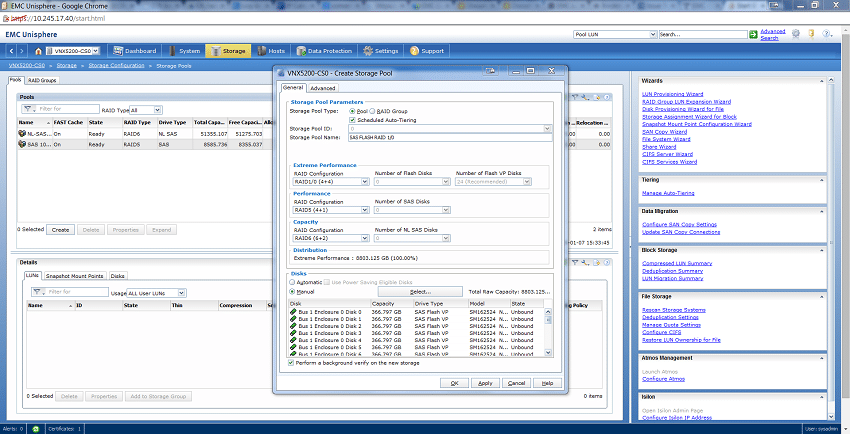Click the Pools panel wrench settings icon
This screenshot has height=434, width=850.
tap(585, 97)
